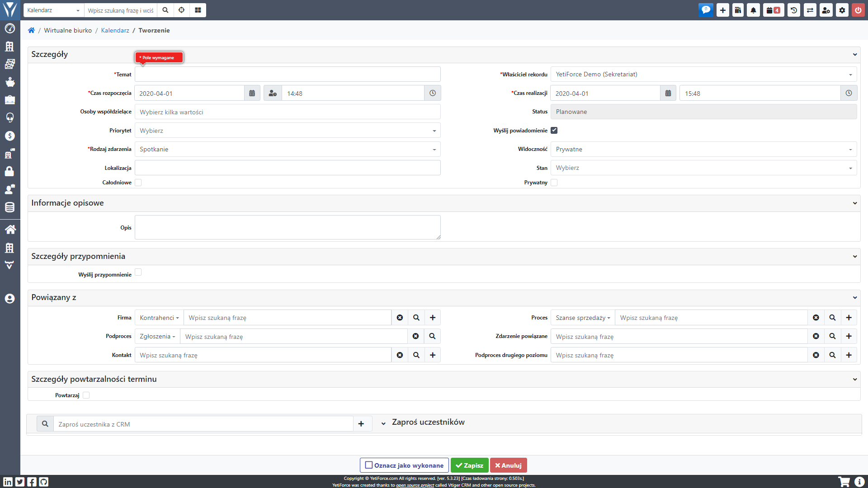Clear the Firma field value
This screenshot has width=868, height=488.
click(400, 318)
